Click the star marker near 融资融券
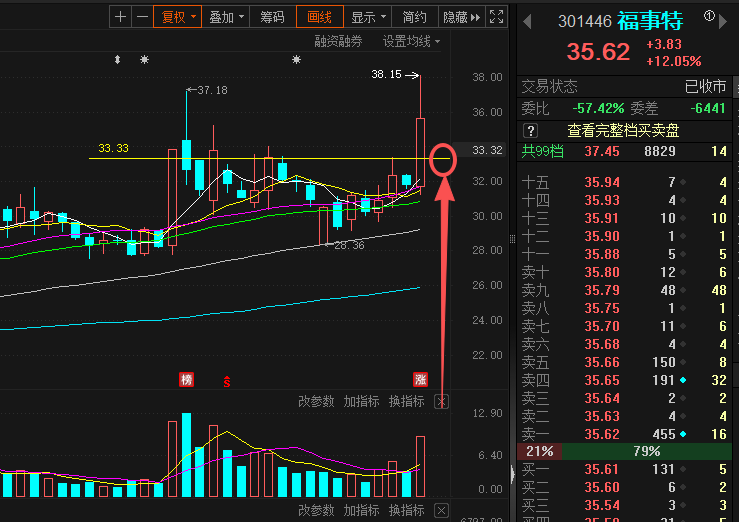Screen dimensions: 739x522 click(x=296, y=60)
